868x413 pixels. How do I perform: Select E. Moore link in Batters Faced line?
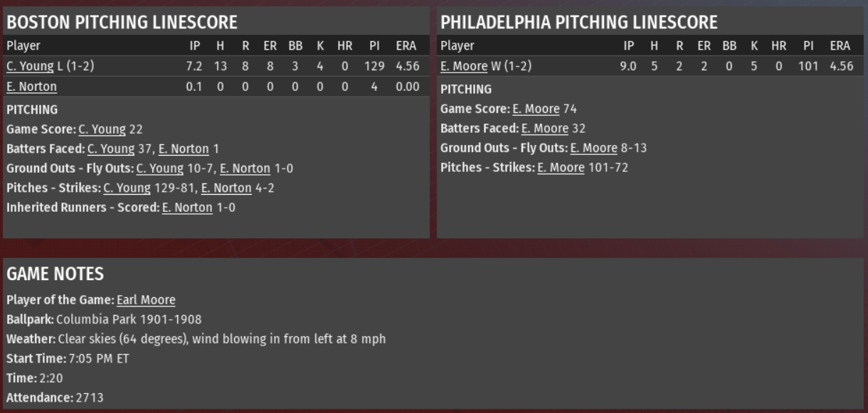[544, 129]
